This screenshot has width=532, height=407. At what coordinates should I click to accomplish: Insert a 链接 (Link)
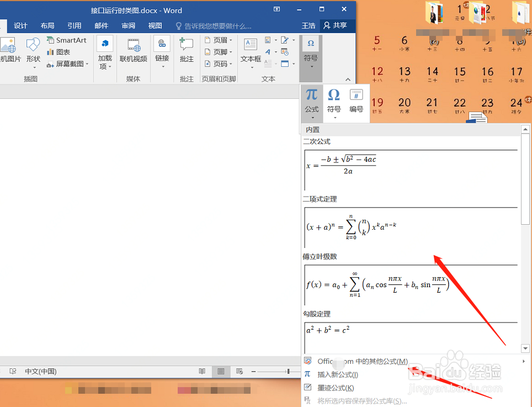[162, 50]
